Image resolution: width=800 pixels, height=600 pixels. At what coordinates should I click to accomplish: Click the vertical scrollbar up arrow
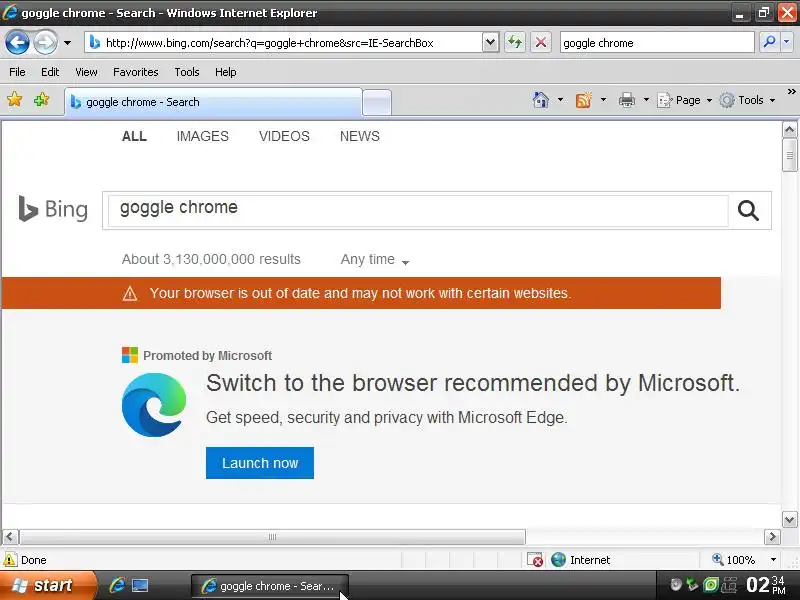[789, 130]
